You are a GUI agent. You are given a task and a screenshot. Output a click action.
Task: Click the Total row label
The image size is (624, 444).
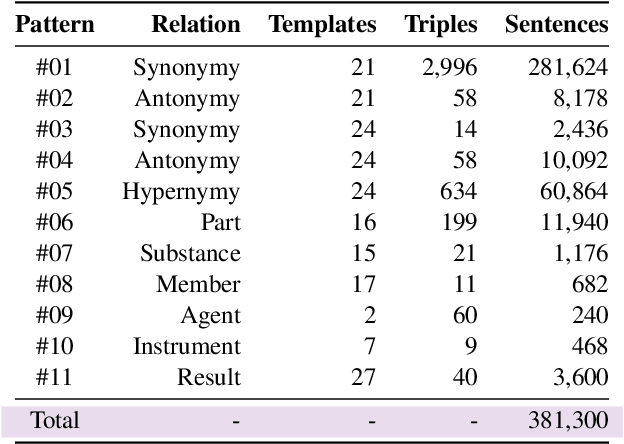54,420
